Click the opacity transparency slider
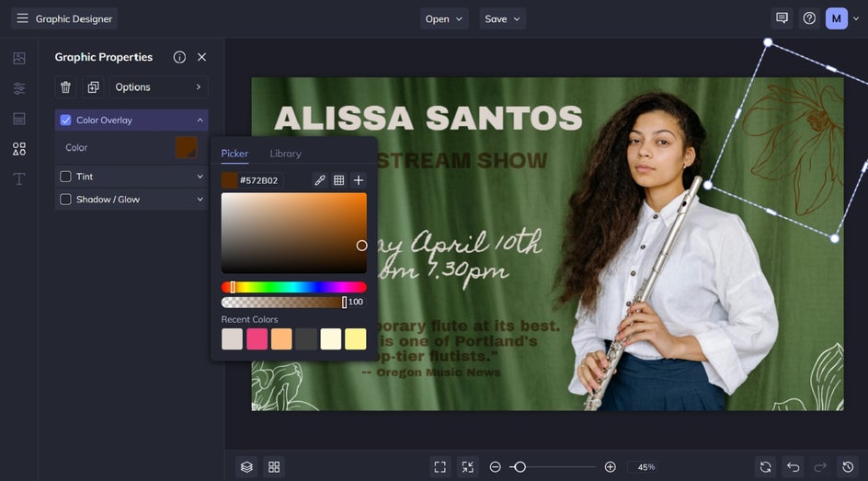 [283, 302]
